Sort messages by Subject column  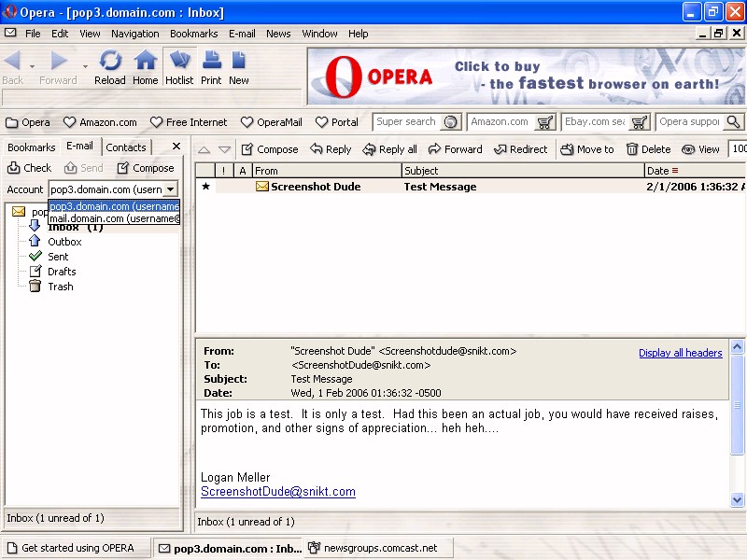pyautogui.click(x=523, y=171)
